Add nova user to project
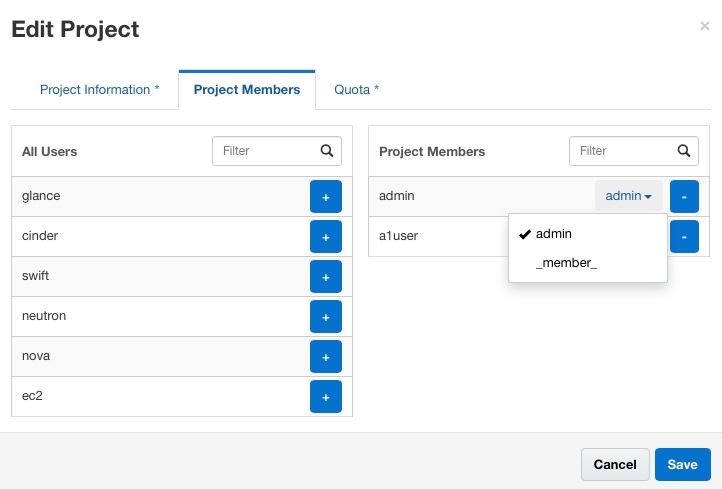Screen dimensions: 722x489 (x=326, y=356)
